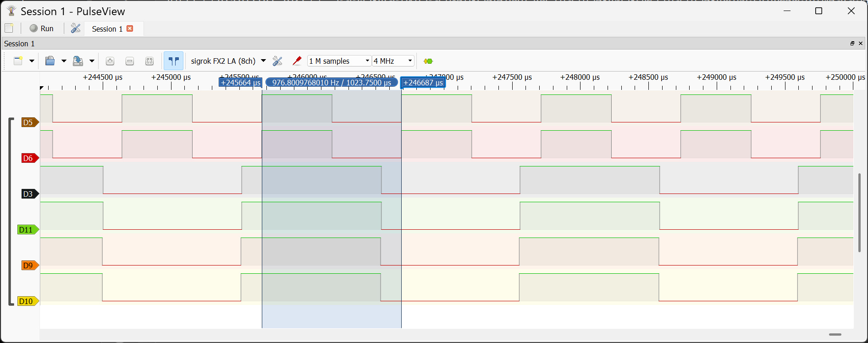
Task: Open a capture file with folder icon
Action: click(50, 61)
